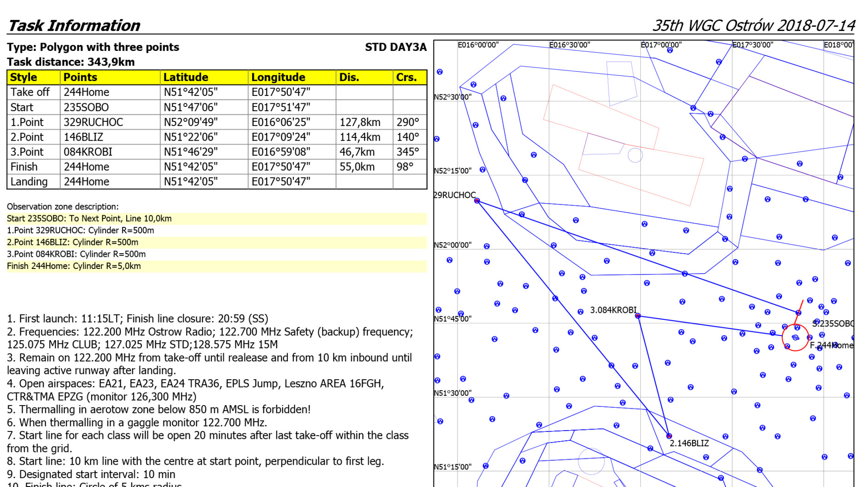Click the 35th WGC Ostrów date title
This screenshot has height=487, width=868.
pos(753,25)
